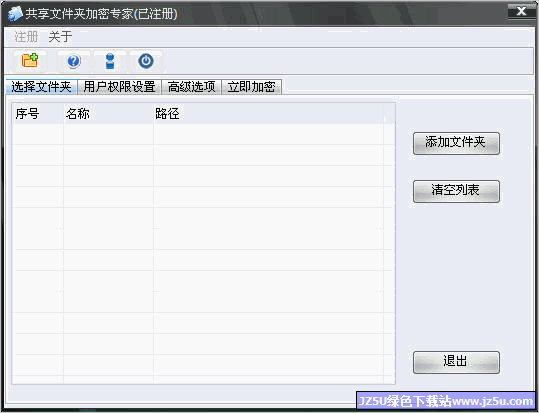Open the 关于 menu
Image resolution: width=539 pixels, height=413 pixels.
(60, 36)
